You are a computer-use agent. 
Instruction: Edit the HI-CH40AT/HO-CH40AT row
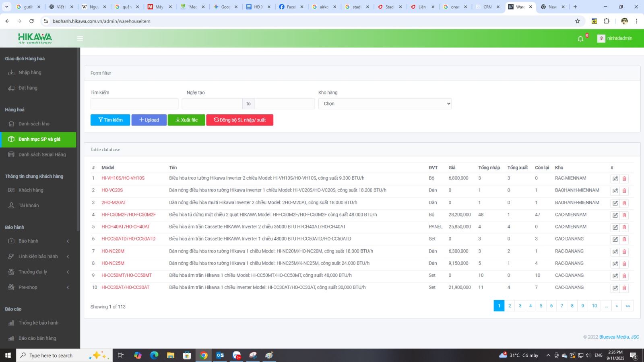click(615, 227)
